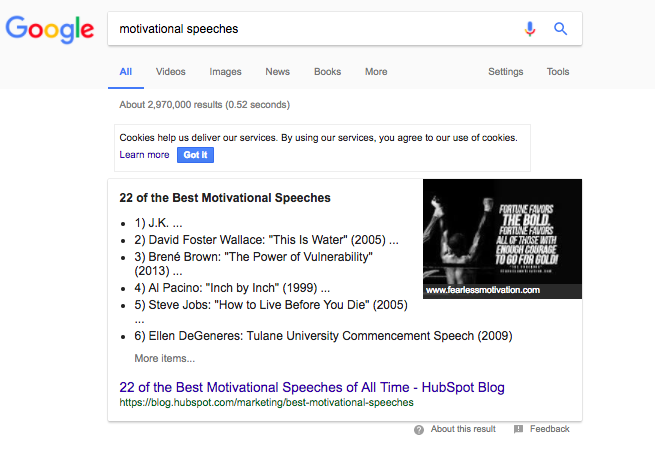Open the Settings menu

[x=505, y=72]
